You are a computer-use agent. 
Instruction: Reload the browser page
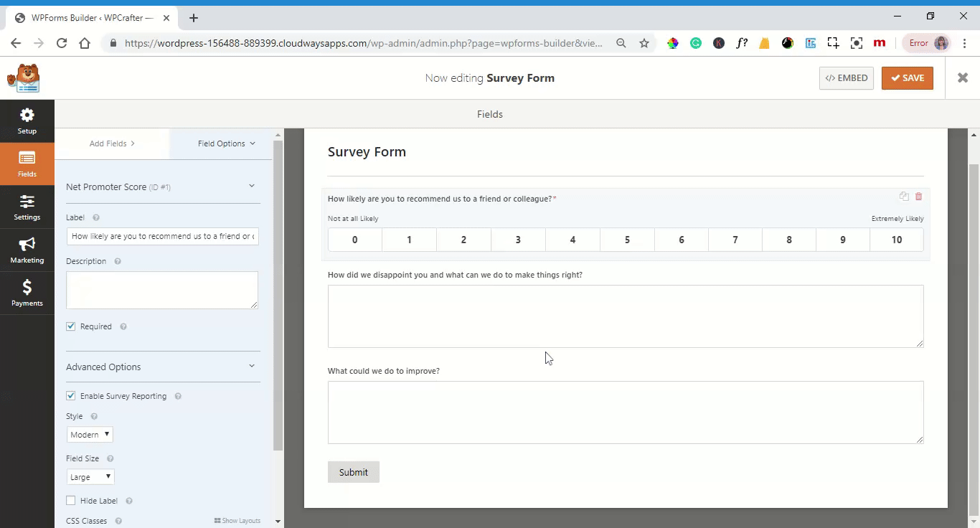(x=62, y=43)
